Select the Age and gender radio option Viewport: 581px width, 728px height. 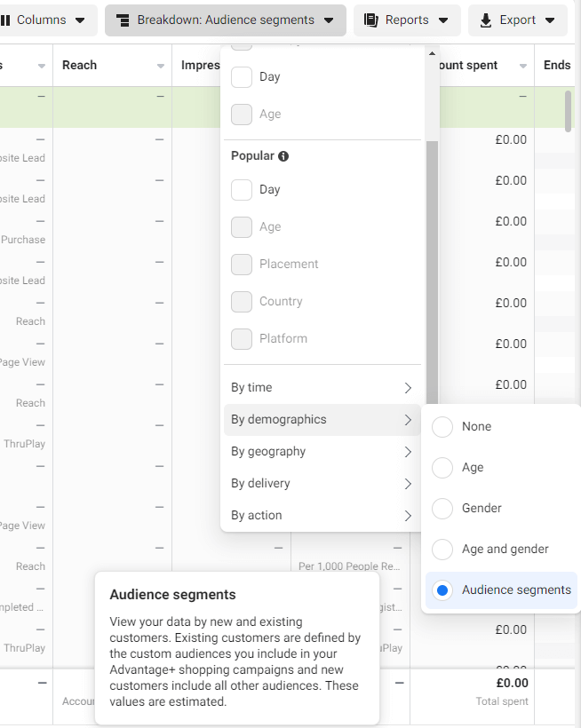pos(442,550)
